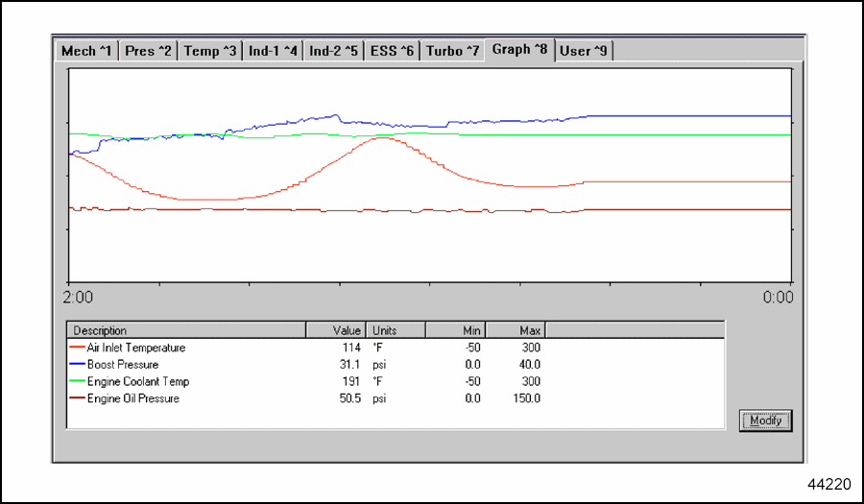Open the User ^9 tab
Screen dimensions: 864x504
click(x=583, y=51)
